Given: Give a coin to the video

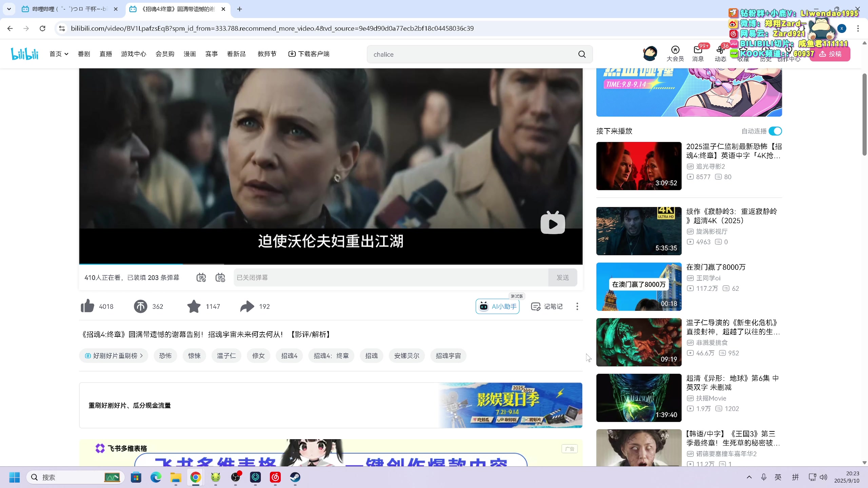Looking at the screenshot, I should 140,306.
